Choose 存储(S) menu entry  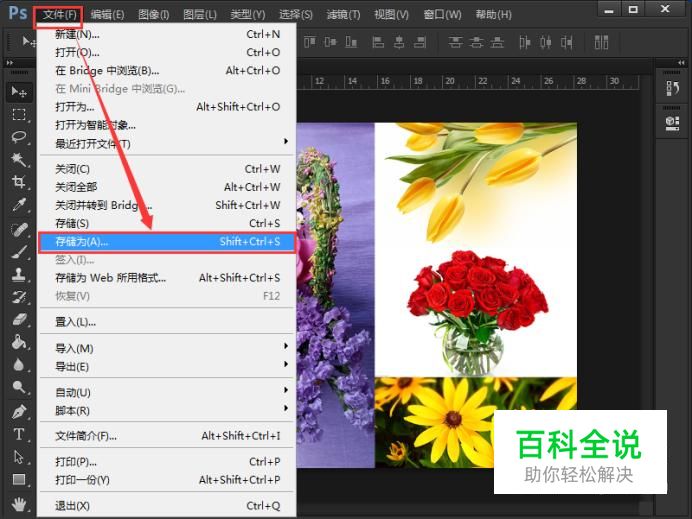167,223
